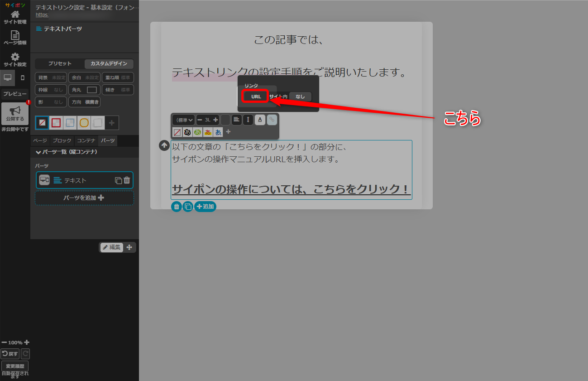Apply the black outlined あ text style
This screenshot has height=381, width=588.
(187, 132)
